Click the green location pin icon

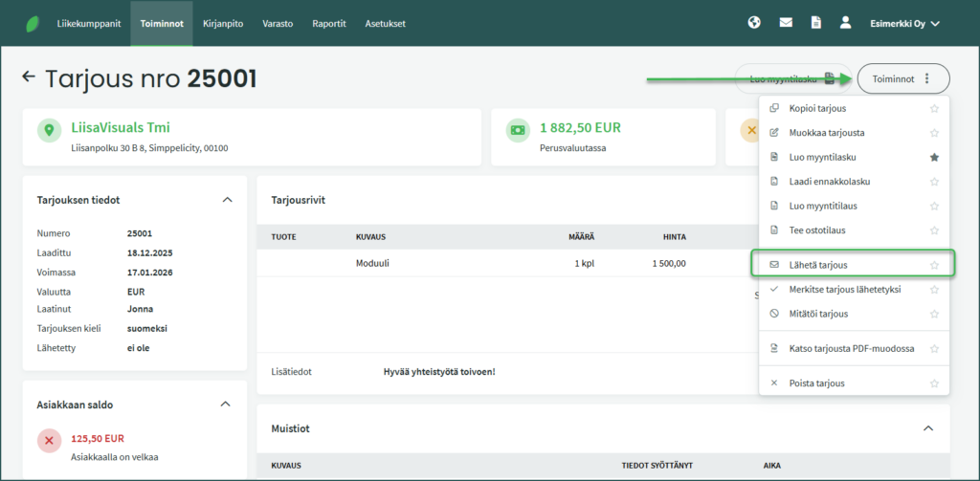[x=50, y=130]
